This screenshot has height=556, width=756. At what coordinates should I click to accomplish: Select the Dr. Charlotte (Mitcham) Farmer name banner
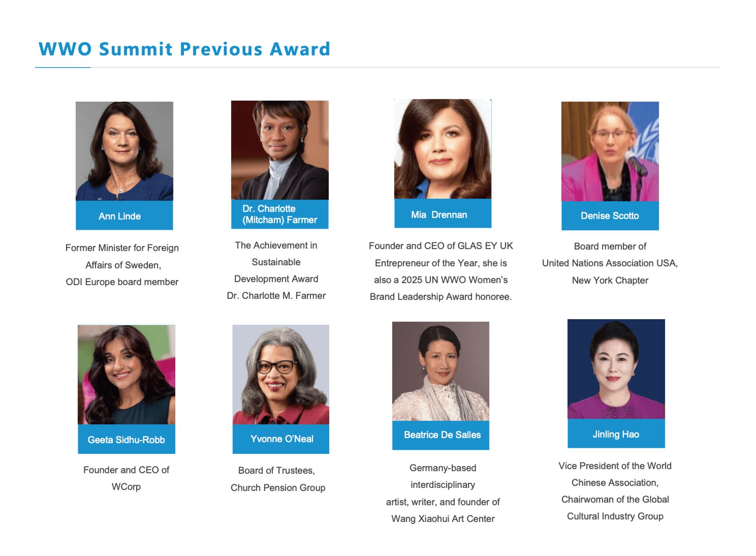280,214
